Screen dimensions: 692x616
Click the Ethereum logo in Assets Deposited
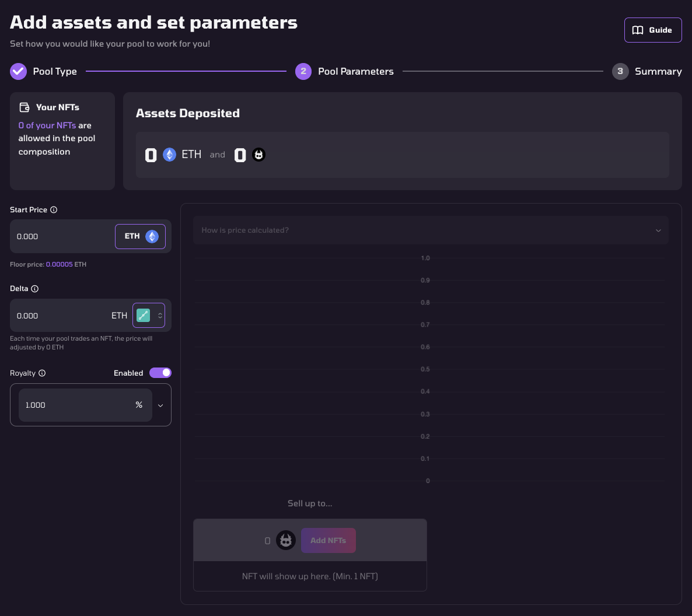[169, 155]
